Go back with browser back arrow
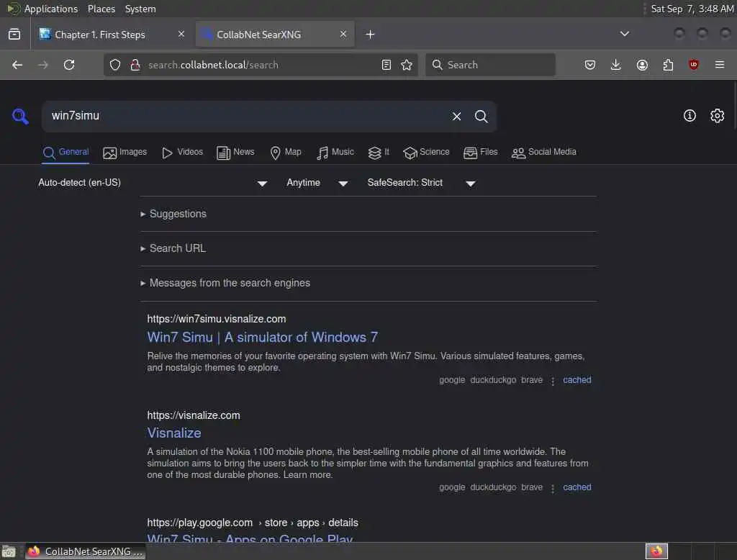The width and height of the screenshot is (737, 560). click(x=17, y=65)
